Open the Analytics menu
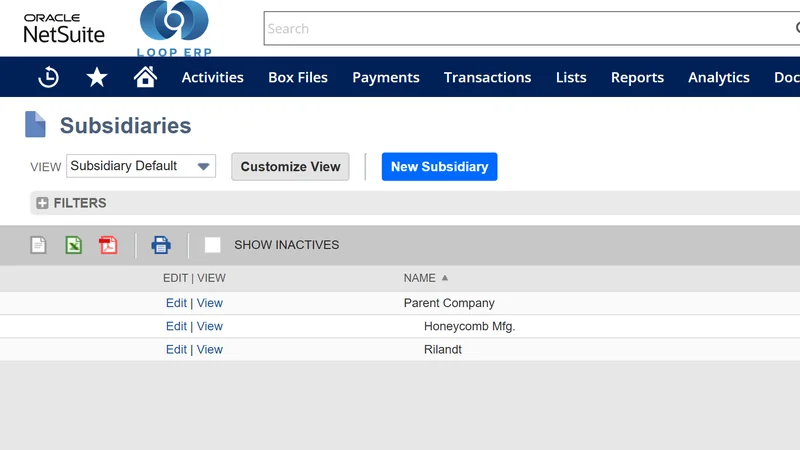 (719, 78)
